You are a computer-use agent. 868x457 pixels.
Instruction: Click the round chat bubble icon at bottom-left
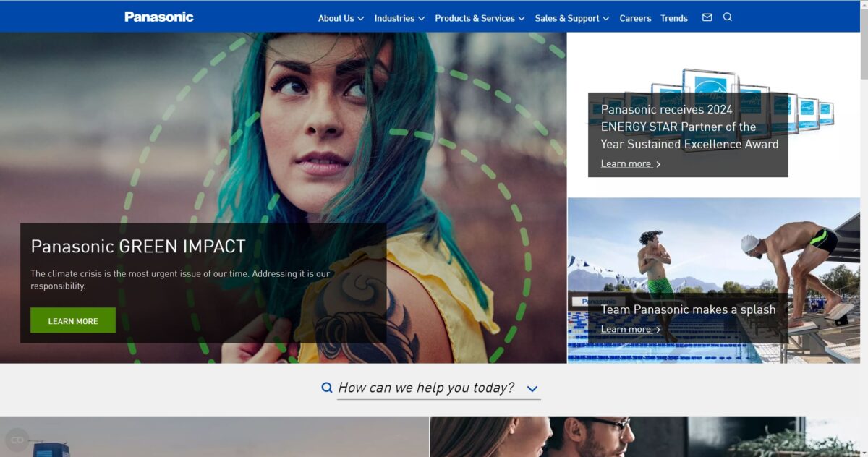[x=16, y=439]
